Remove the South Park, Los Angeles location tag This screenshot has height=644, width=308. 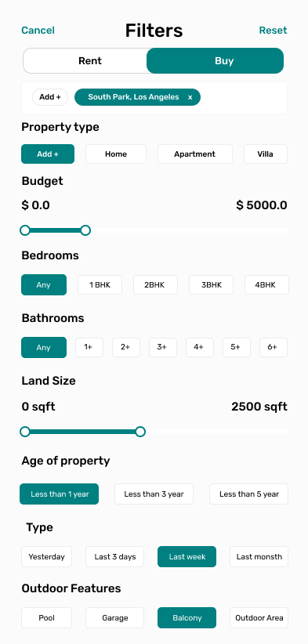coord(190,97)
